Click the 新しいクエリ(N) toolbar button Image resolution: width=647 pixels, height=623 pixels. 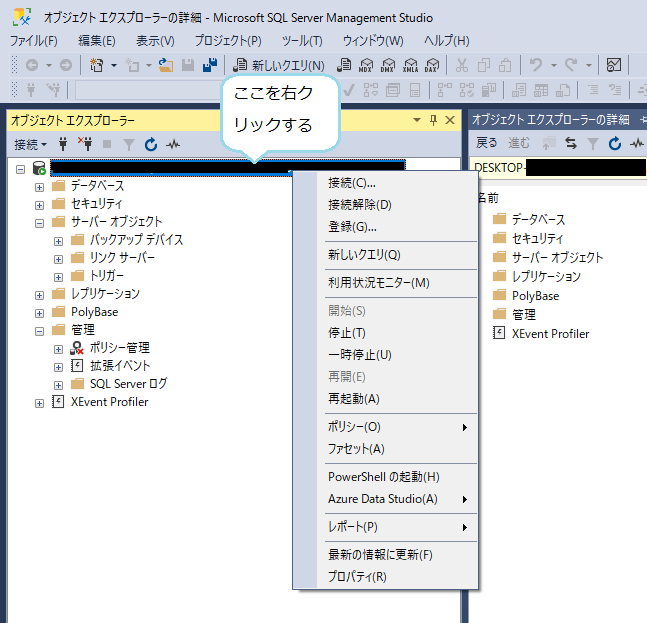tap(279, 65)
